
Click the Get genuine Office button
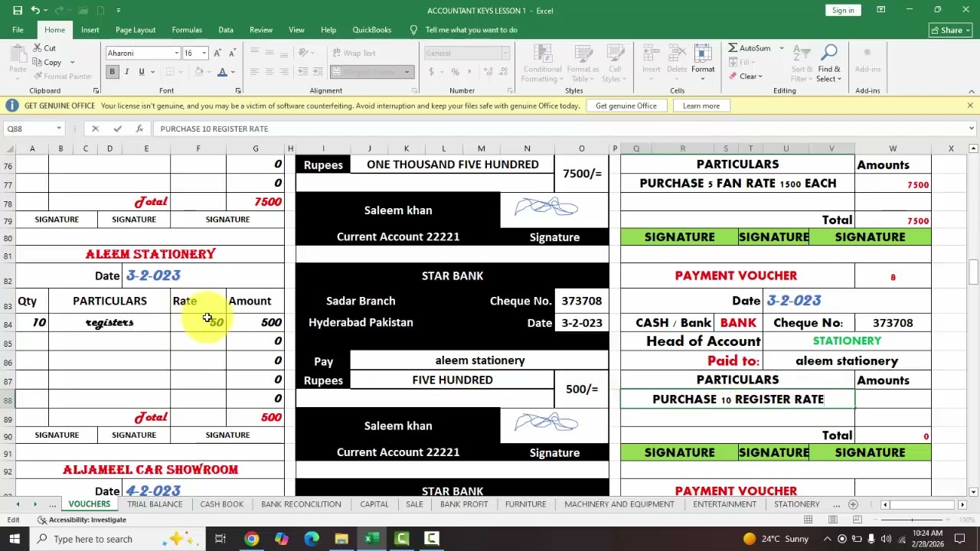(x=626, y=106)
